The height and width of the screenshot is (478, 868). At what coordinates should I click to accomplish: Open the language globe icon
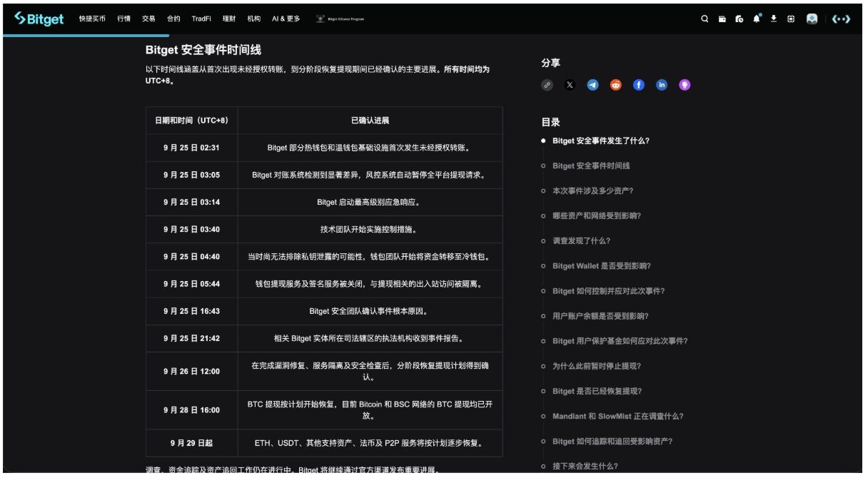click(791, 19)
